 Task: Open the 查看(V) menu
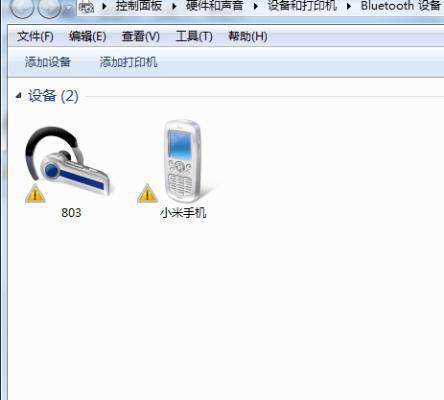coord(140,36)
